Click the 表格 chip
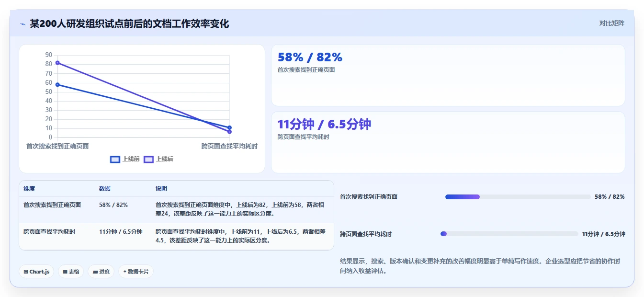Image resolution: width=644 pixels, height=297 pixels. (71, 272)
